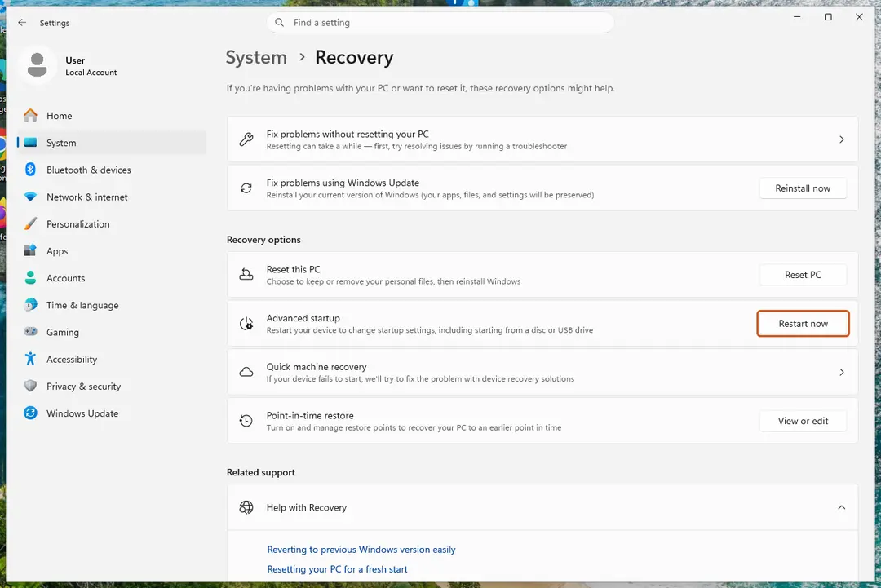Viewport: 881px width, 588px height.
Task: Click the back arrow in Settings header
Action: coord(22,23)
